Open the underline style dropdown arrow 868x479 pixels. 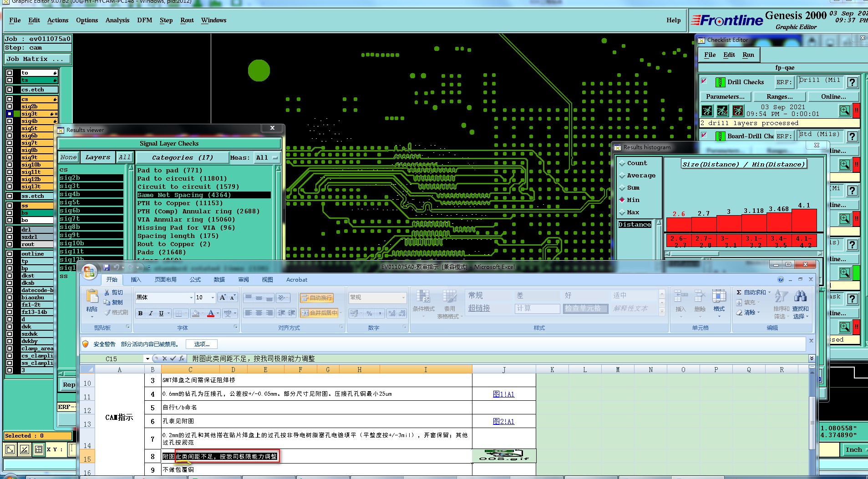coord(168,313)
